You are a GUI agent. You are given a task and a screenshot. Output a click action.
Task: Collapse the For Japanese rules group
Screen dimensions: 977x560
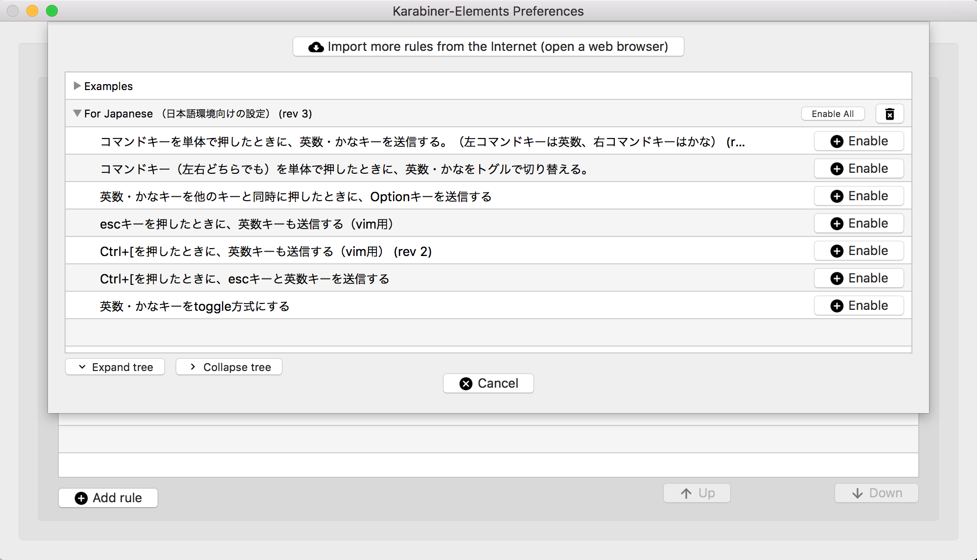(77, 113)
